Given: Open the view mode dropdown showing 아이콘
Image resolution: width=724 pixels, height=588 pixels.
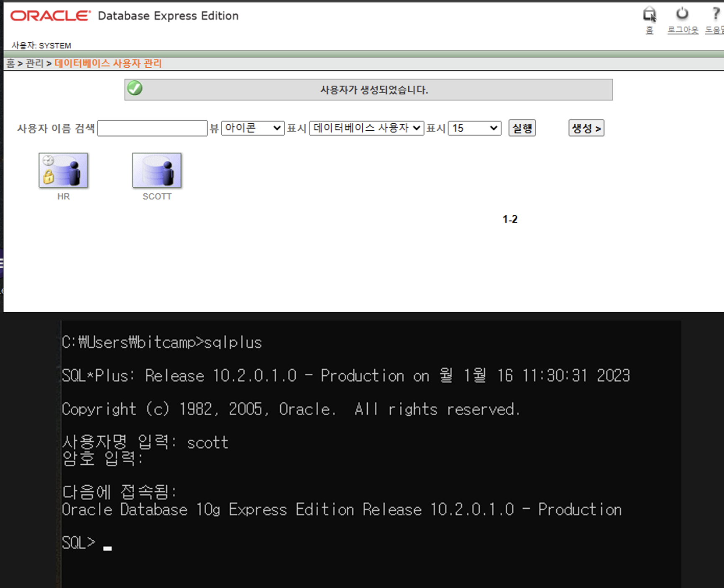Looking at the screenshot, I should pyautogui.click(x=253, y=128).
